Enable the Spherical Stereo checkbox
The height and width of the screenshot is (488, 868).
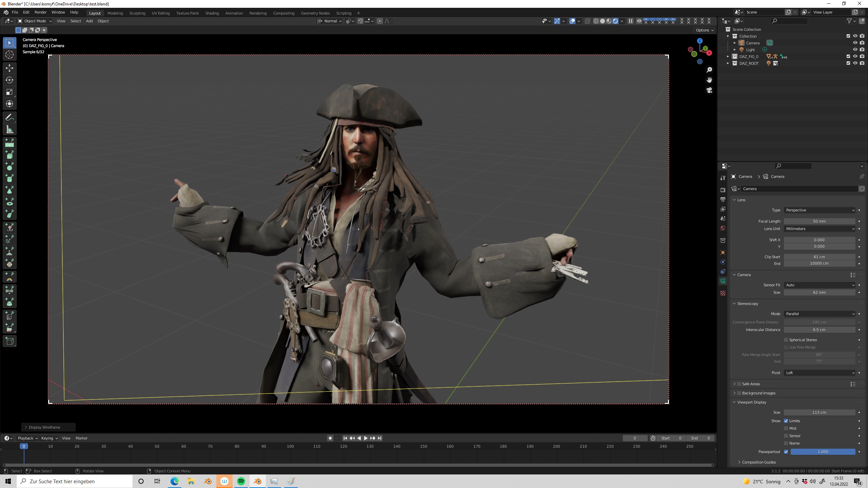click(786, 340)
